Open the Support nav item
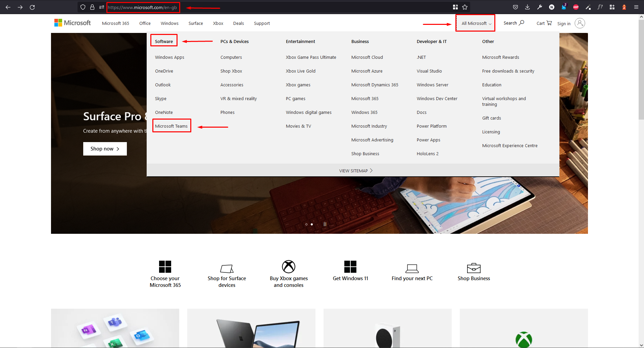Image resolution: width=644 pixels, height=348 pixels. click(x=262, y=23)
